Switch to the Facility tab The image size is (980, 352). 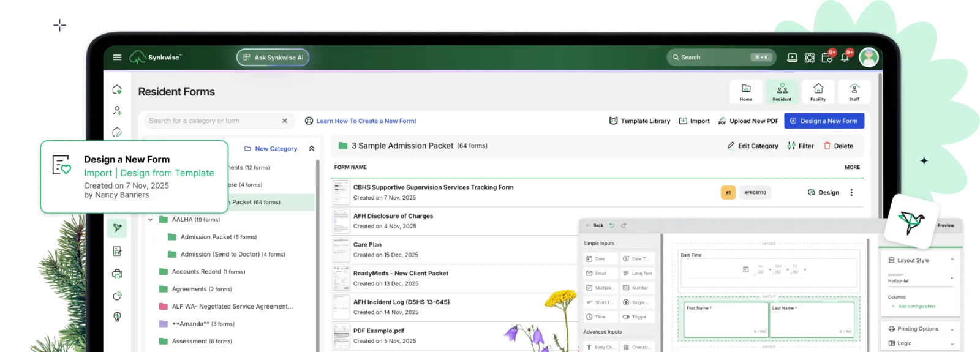point(818,92)
